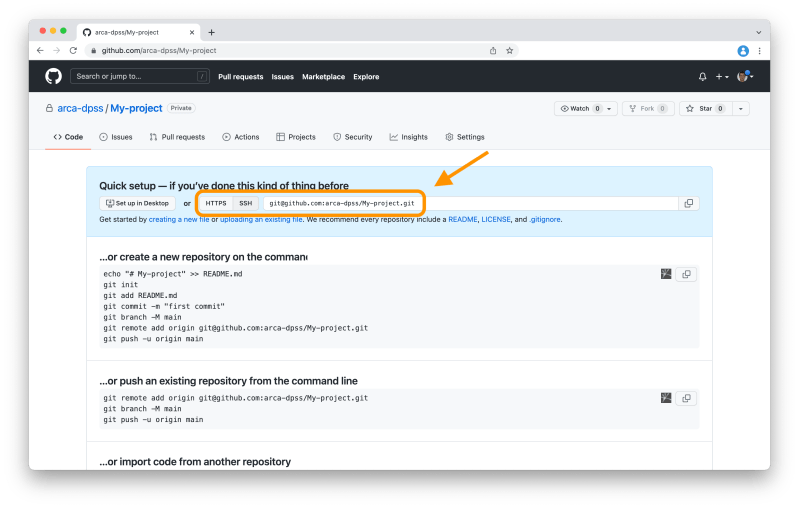Open a new browser tab
The height and width of the screenshot is (508, 799).
click(x=211, y=33)
